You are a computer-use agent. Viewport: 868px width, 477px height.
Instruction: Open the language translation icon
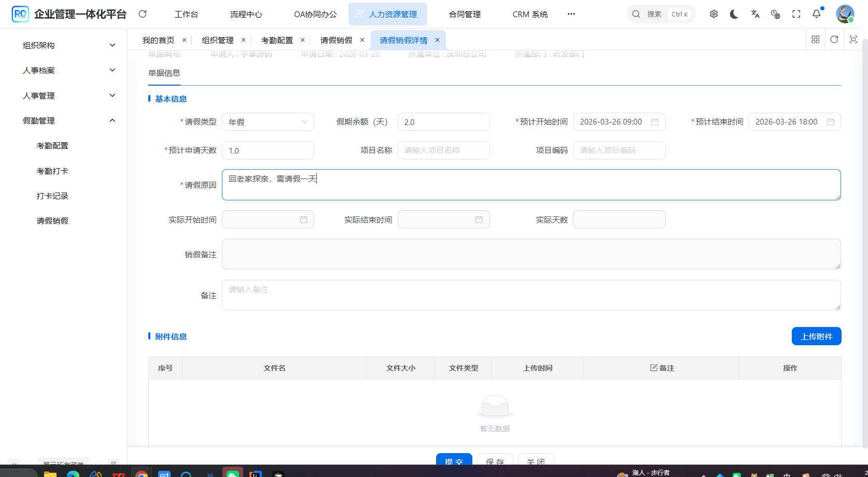pos(755,14)
